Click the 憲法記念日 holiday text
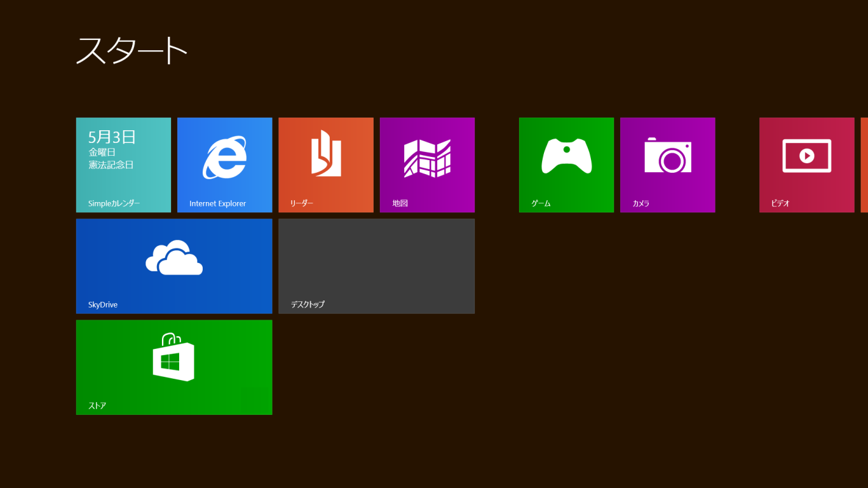Viewport: 868px width, 488px height. [x=111, y=165]
